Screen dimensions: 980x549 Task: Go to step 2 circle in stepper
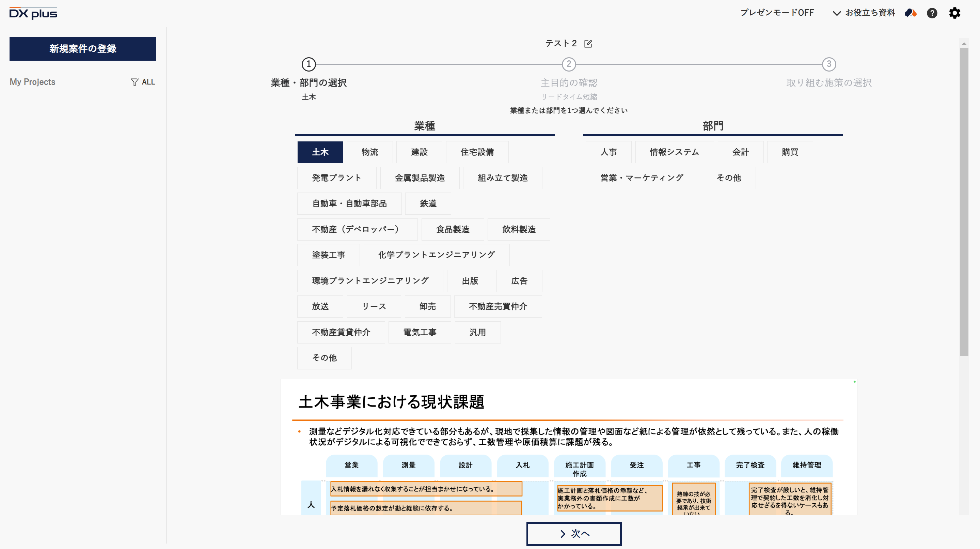569,64
